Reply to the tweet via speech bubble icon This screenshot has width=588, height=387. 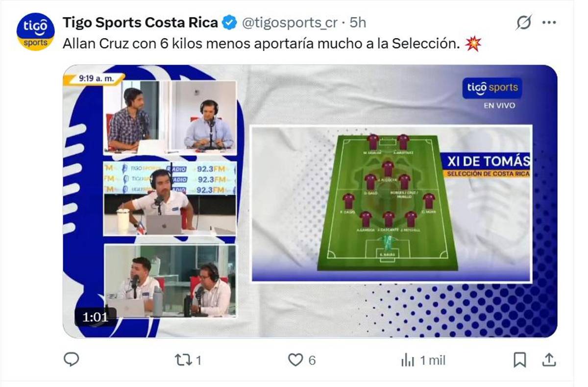[72, 360]
